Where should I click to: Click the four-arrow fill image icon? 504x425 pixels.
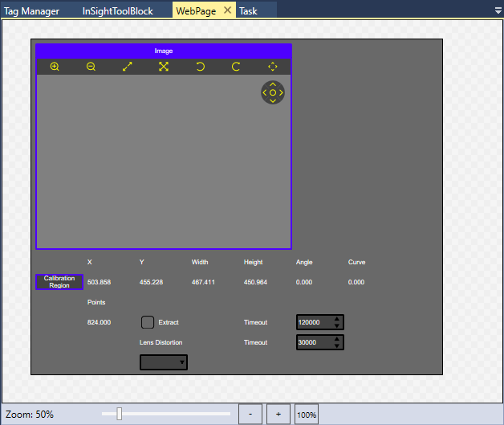pos(164,67)
